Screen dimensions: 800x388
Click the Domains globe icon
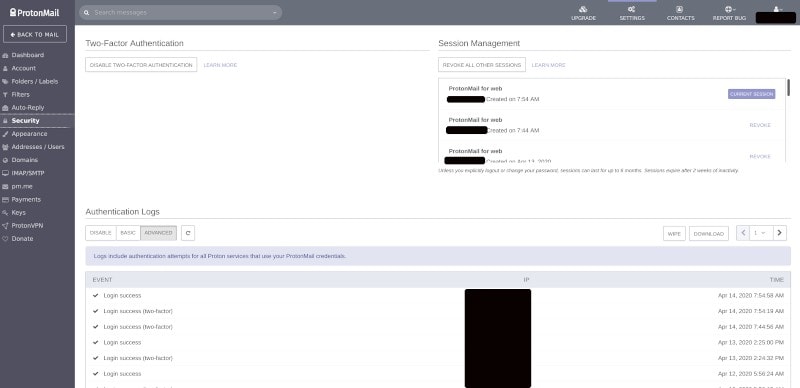point(6,160)
